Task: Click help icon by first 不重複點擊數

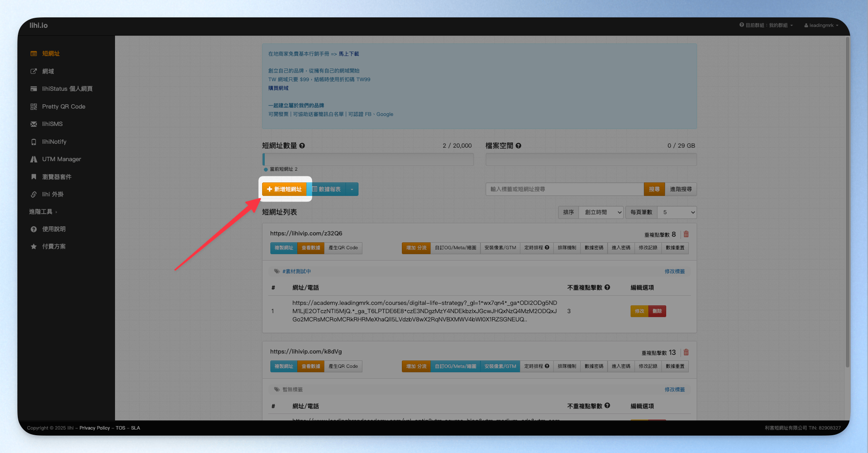Action: click(607, 288)
